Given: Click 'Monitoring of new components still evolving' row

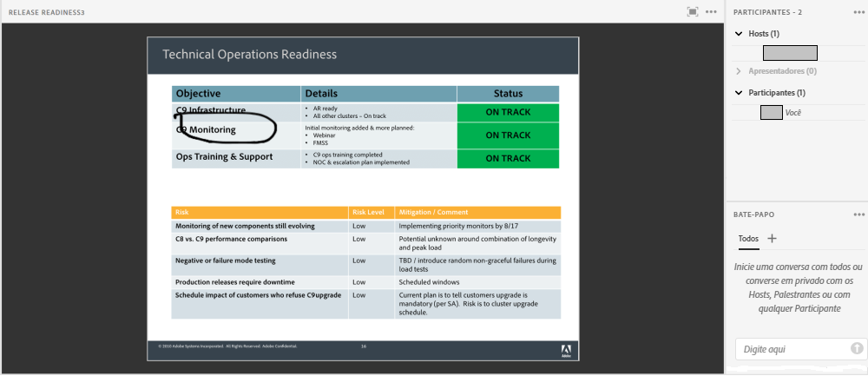Looking at the screenshot, I should 366,227.
